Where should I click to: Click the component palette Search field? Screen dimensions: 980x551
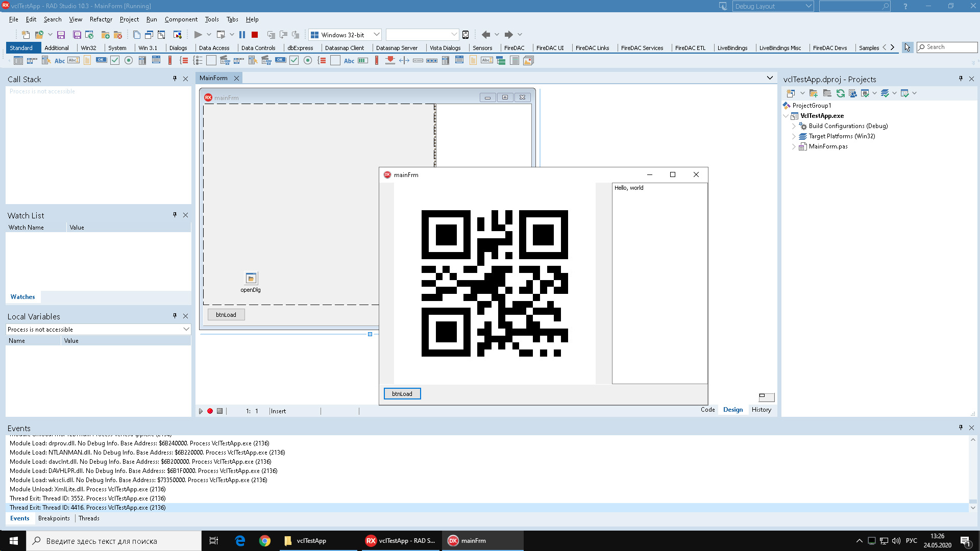[947, 47]
